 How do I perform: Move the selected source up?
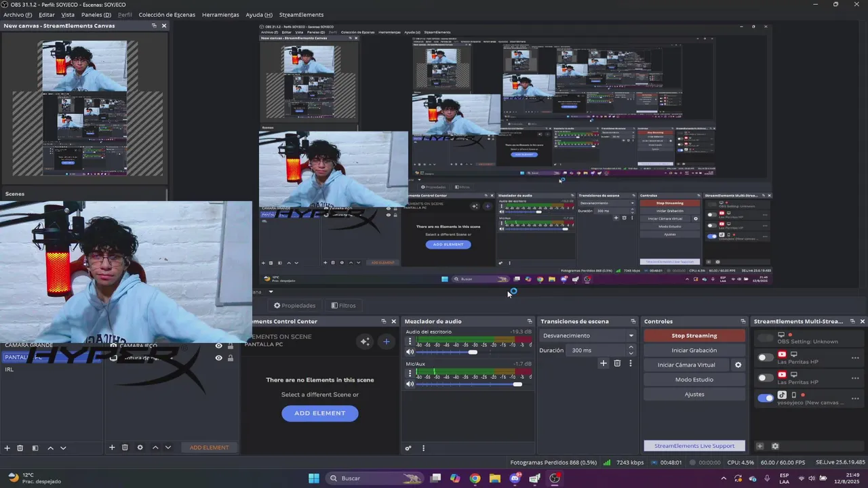click(155, 447)
